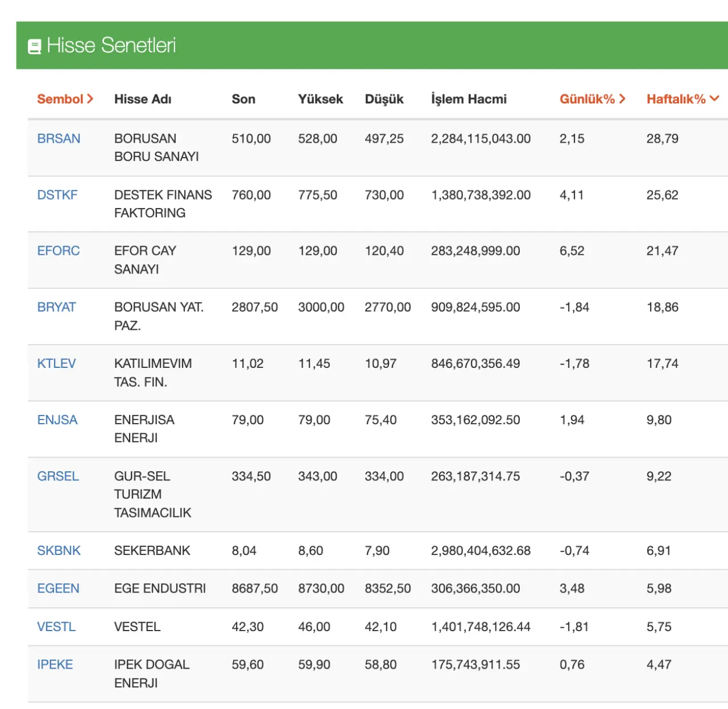728x709 pixels.
Task: Open the BRSAN stock link
Action: pos(59,139)
